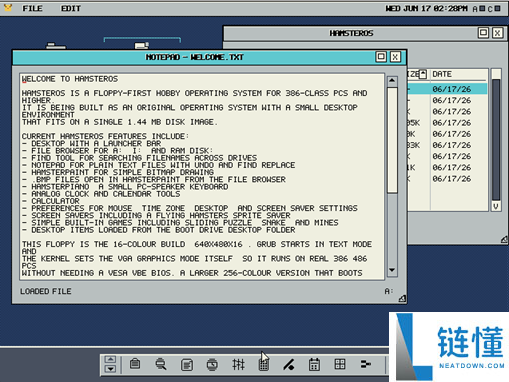Screen dimensions: 509x382
Task: Click Notepad scrollbar up arrow
Action: [x=392, y=81]
